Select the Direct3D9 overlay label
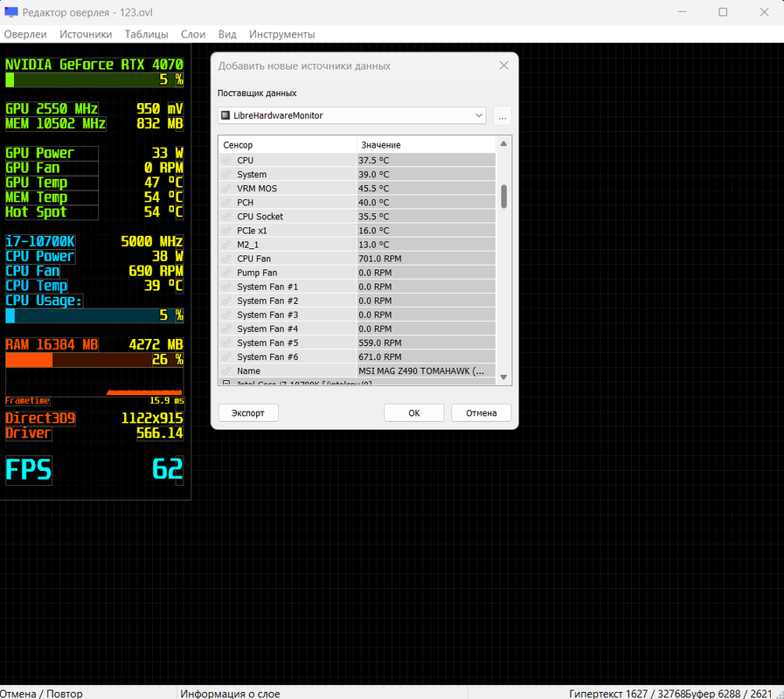 pos(40,419)
